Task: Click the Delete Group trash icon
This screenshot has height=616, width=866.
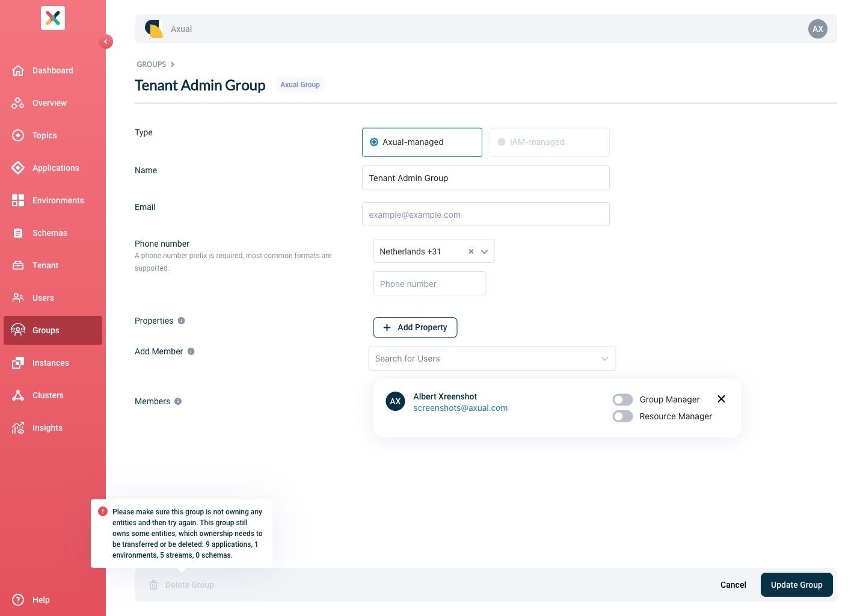Action: pyautogui.click(x=153, y=585)
